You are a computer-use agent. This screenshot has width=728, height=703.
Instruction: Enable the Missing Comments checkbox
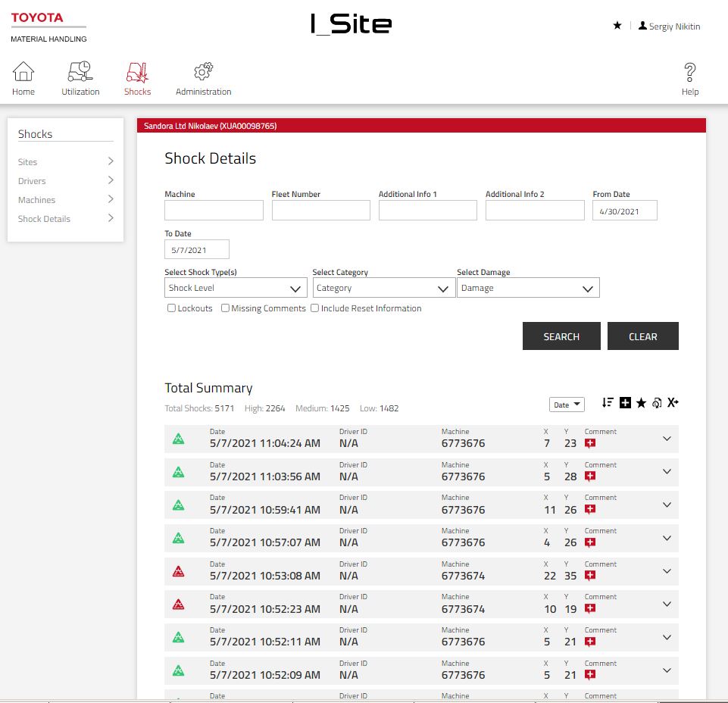pyautogui.click(x=225, y=308)
